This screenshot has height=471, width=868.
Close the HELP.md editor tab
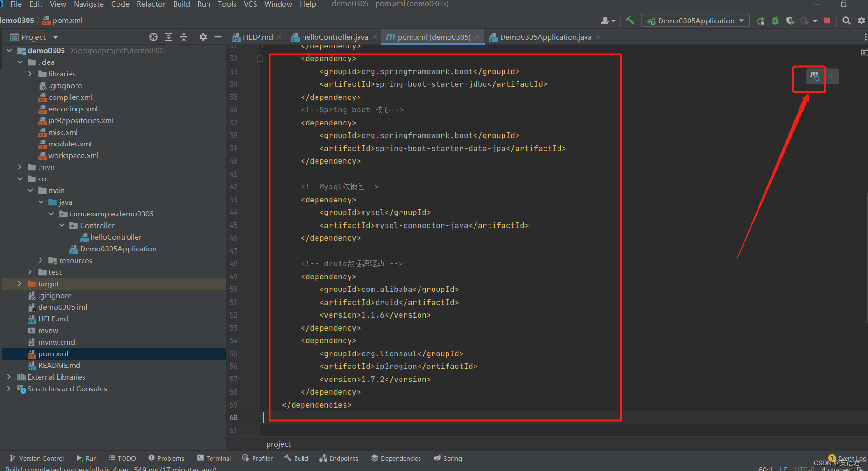pos(279,37)
